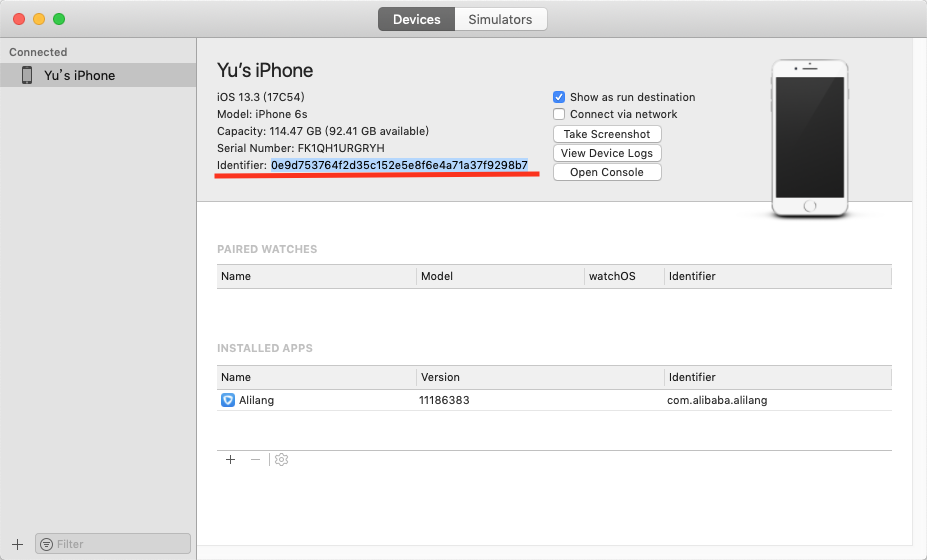Click the serial number FK1QH1URGRYH
927x560 pixels.
pyautogui.click(x=341, y=148)
